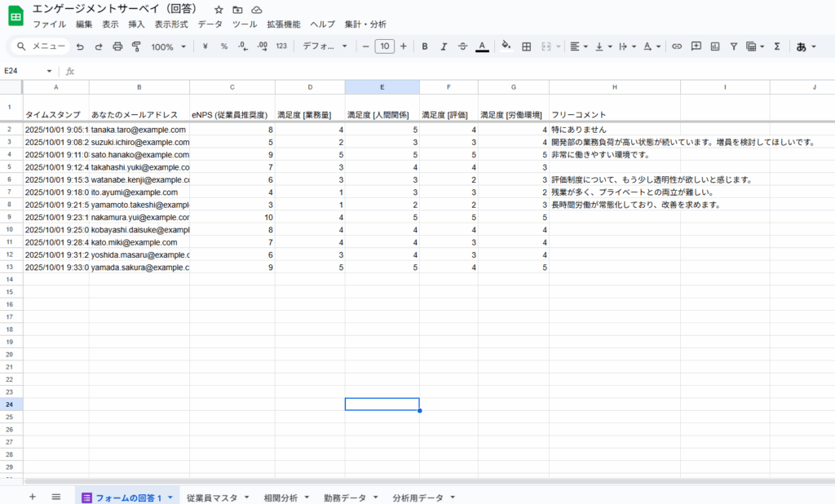Toggle bold formatting
Screen dimensions: 835x504
pyautogui.click(x=425, y=46)
